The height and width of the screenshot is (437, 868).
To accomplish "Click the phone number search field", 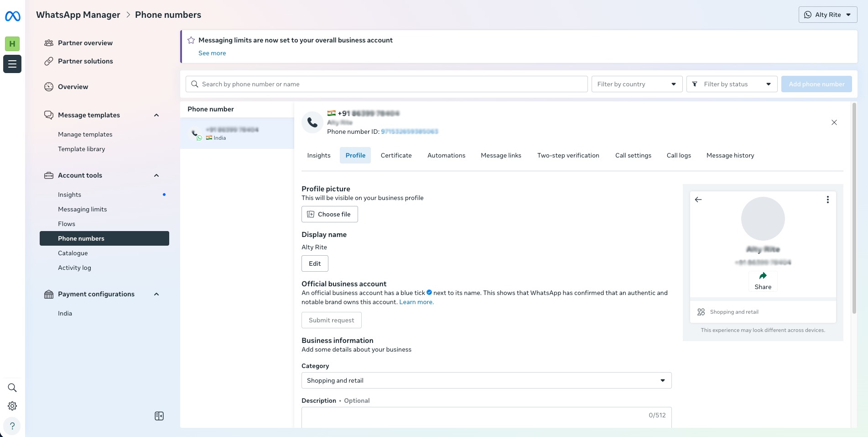I will 386,84.
